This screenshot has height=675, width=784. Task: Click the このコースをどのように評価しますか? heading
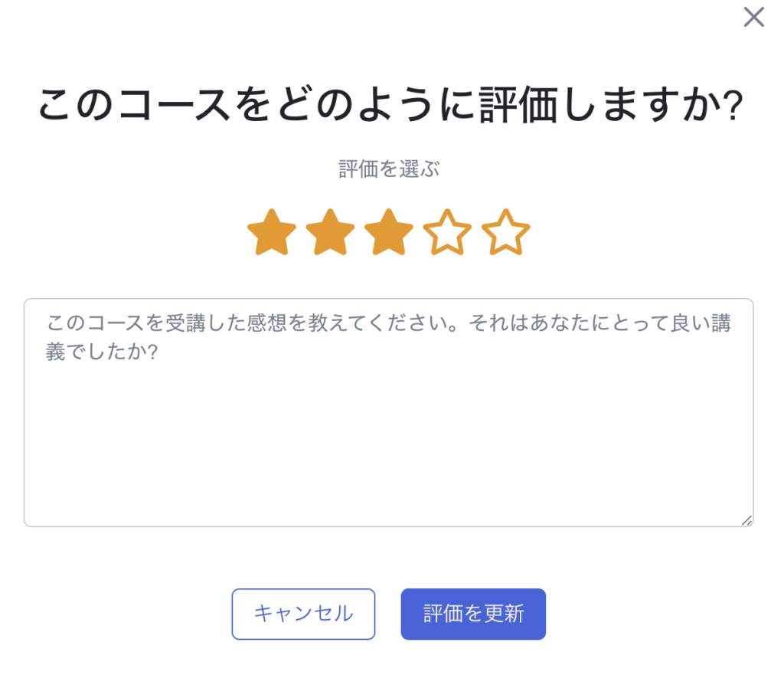pyautogui.click(x=390, y=106)
